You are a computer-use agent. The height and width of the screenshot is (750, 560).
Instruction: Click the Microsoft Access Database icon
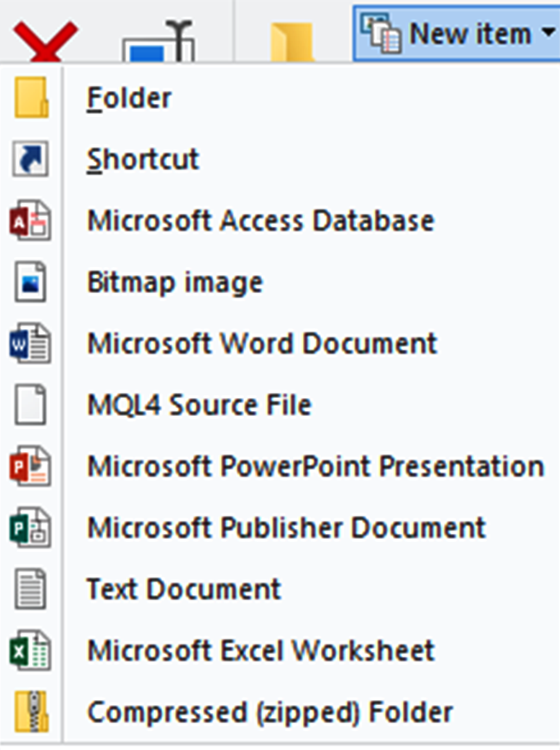30,219
